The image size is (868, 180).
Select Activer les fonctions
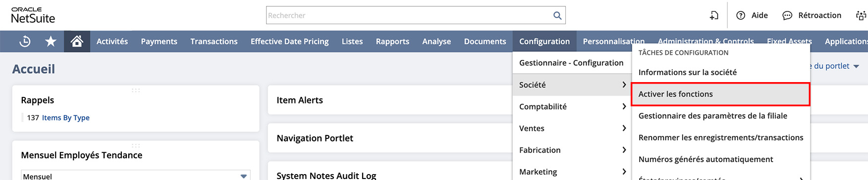coord(720,94)
